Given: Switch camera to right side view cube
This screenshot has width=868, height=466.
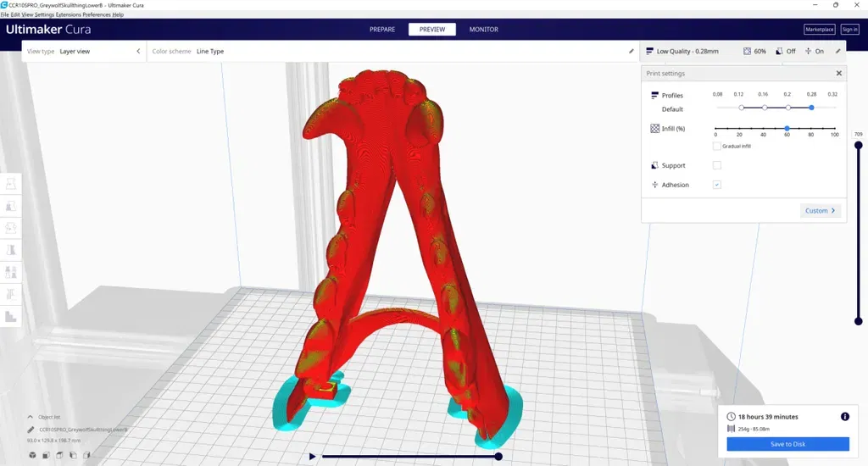Looking at the screenshot, I should pyautogui.click(x=86, y=455).
